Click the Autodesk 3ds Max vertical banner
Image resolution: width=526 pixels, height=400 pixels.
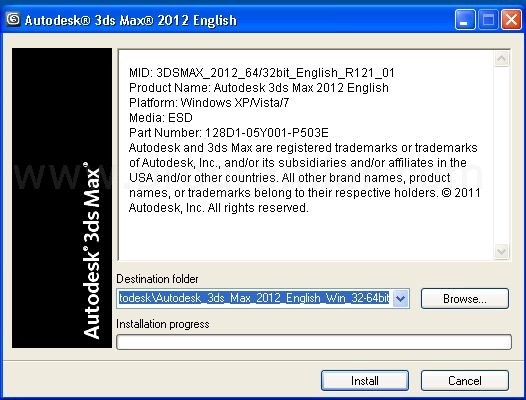point(62,198)
